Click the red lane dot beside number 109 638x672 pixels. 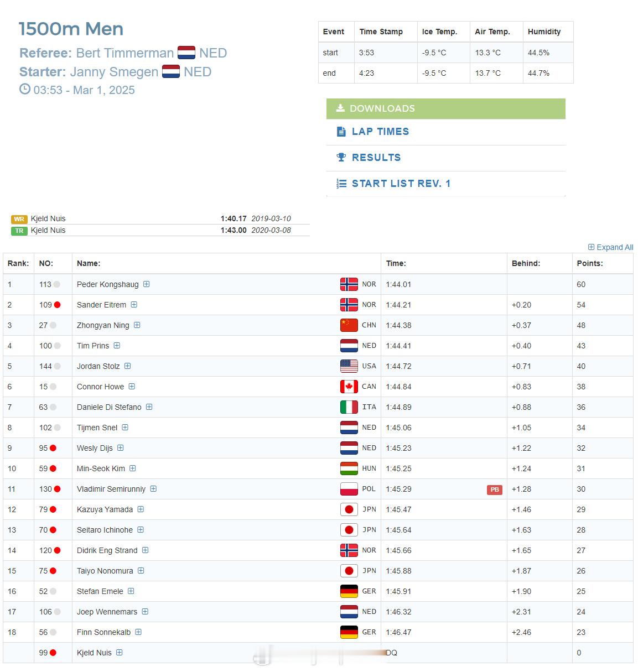[57, 305]
